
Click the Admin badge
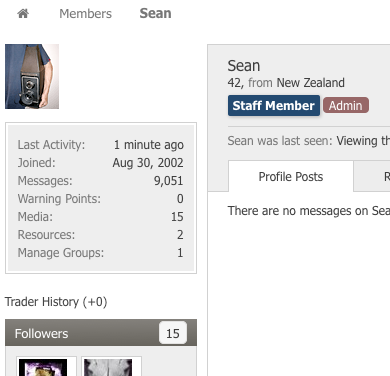point(346,105)
